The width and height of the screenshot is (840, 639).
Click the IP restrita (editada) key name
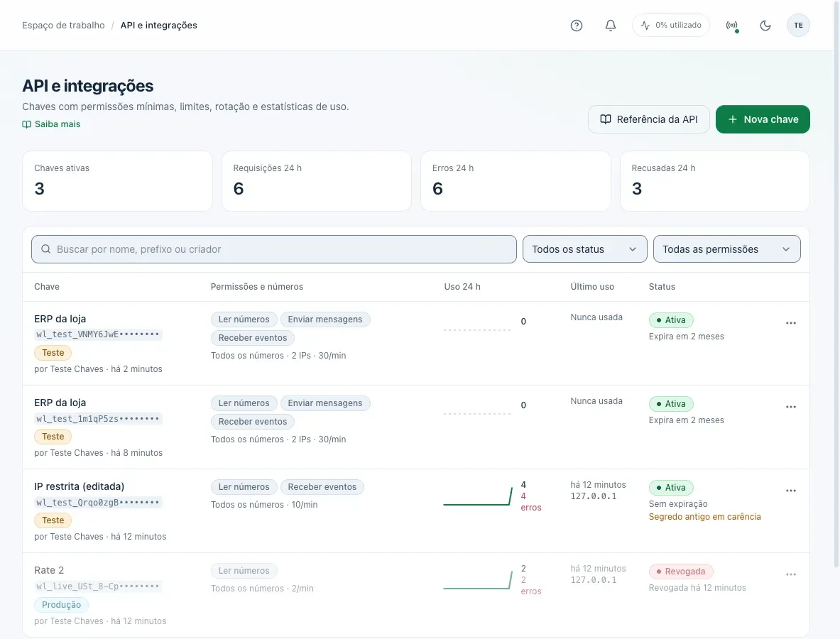coord(80,486)
